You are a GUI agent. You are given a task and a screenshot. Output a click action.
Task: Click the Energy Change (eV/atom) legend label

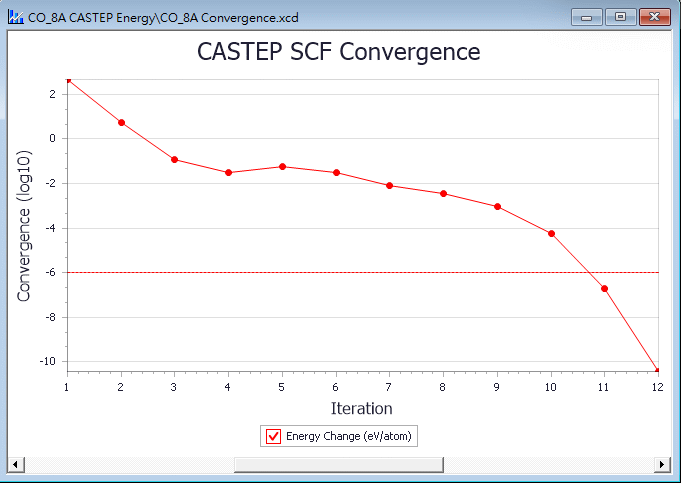point(348,436)
